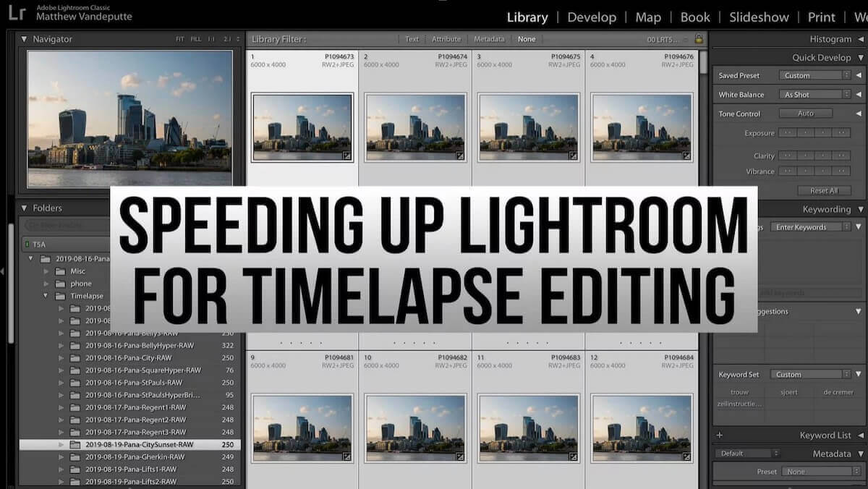This screenshot has width=868, height=489.
Task: Collapse the Quick Develop panel
Action: 860,57
